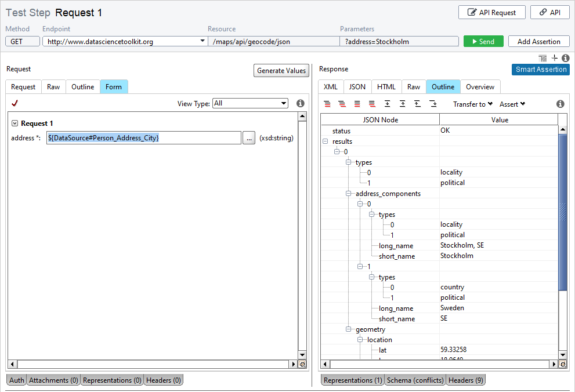Send the GET request
Viewport: 575px width, 392px height.
tap(483, 41)
